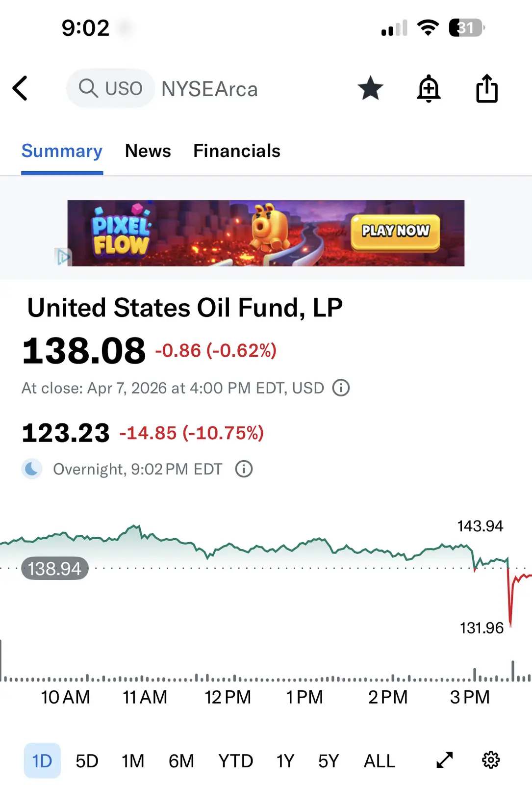This screenshot has width=532, height=785.
Task: Tap the back arrow icon
Action: [20, 89]
